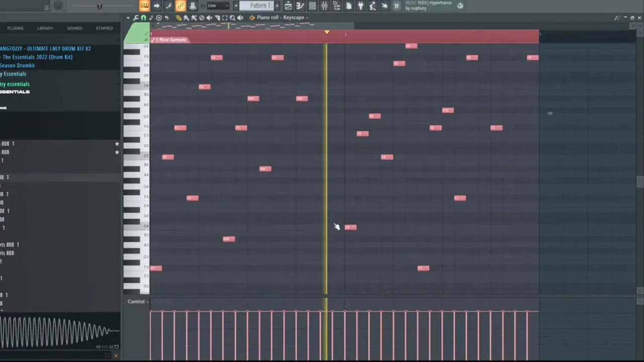Click the stamp note icon in piano roll bar
The height and width of the screenshot is (362, 644).
coord(151,18)
